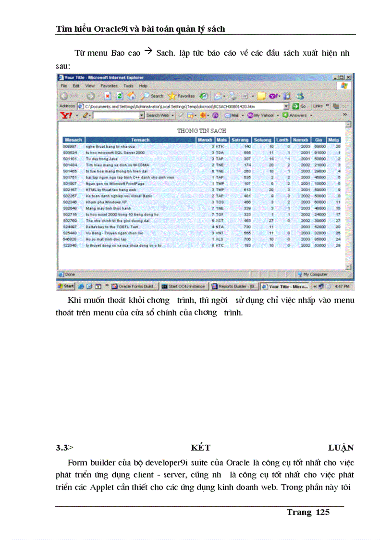This screenshot has height=540, width=392.
Task: Click the Masach column header
Action: (x=73, y=140)
